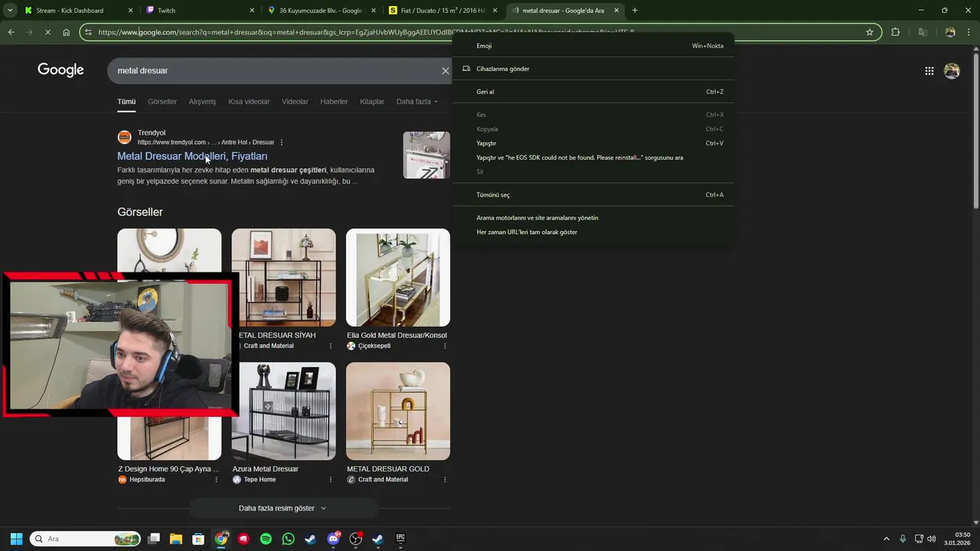Screen dimensions: 980x551
Task: Switch to the Twitch tab
Action: 201,11
